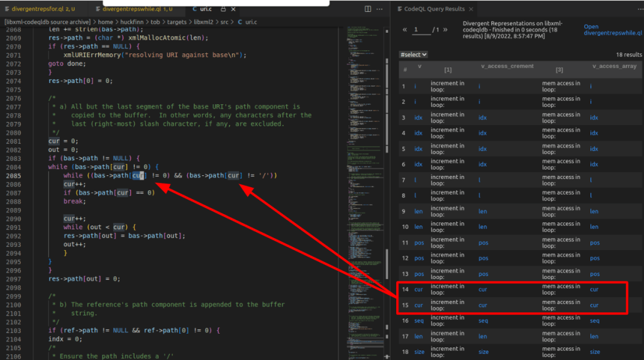Go to previous results page arrow
Image resolution: width=644 pixels, height=360 pixels.
pos(406,30)
